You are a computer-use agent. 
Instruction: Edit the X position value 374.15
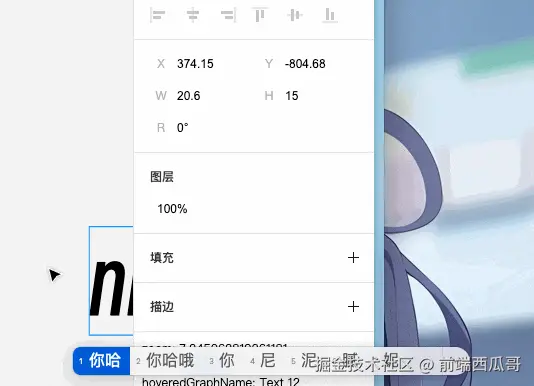[195, 64]
